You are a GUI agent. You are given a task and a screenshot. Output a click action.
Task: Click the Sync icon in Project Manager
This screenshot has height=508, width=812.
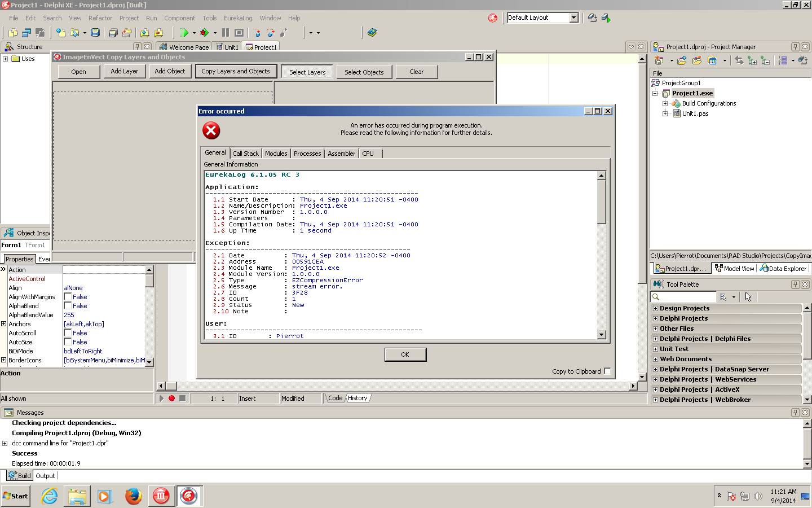739,60
